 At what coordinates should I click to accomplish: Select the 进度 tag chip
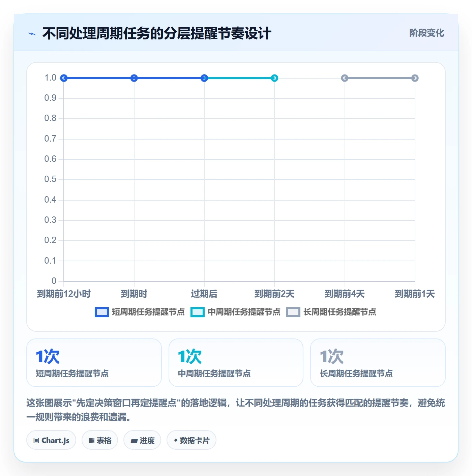click(142, 440)
